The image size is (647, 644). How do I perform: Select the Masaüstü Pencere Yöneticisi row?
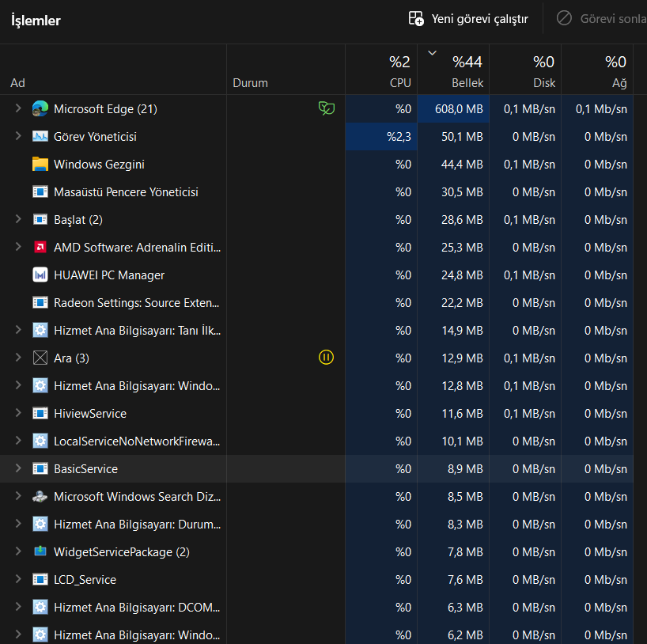(316, 192)
